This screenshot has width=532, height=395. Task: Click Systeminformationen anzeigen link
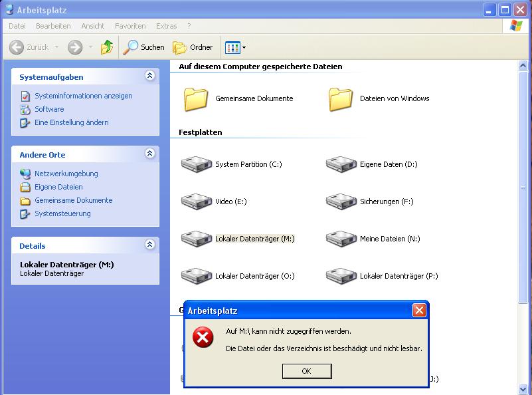[x=84, y=96]
